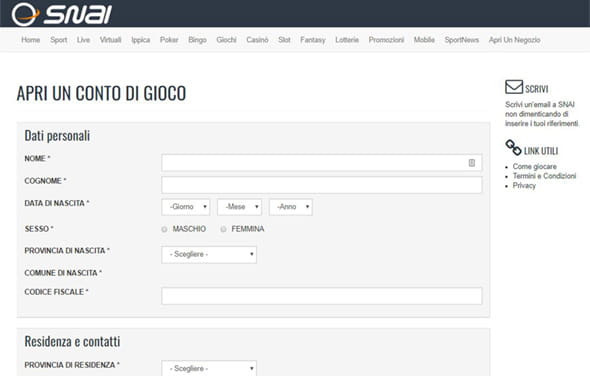
Task: Click the Dati personali section heading
Action: (x=57, y=135)
